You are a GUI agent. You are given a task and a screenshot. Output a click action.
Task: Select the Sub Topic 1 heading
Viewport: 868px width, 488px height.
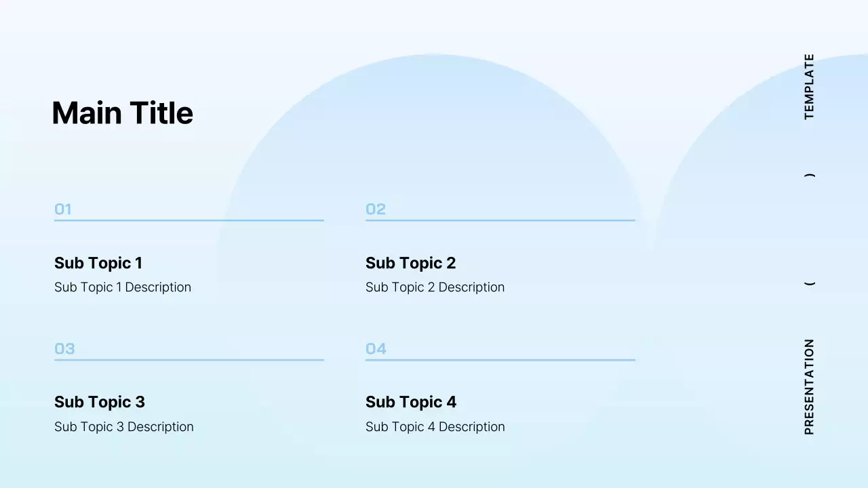tap(98, 263)
